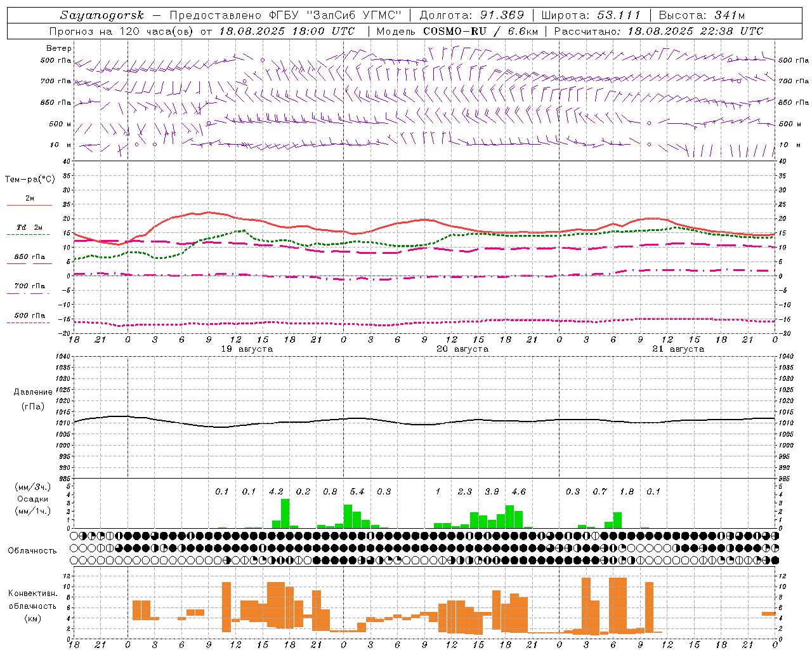Viewport: 812px width, 650px height.
Task: Click the 3.9 precipitation value
Action: click(x=492, y=492)
